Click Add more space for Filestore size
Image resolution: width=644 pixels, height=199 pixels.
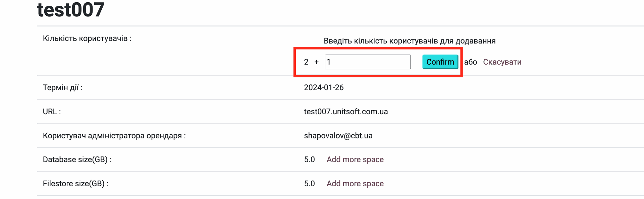[x=355, y=184]
